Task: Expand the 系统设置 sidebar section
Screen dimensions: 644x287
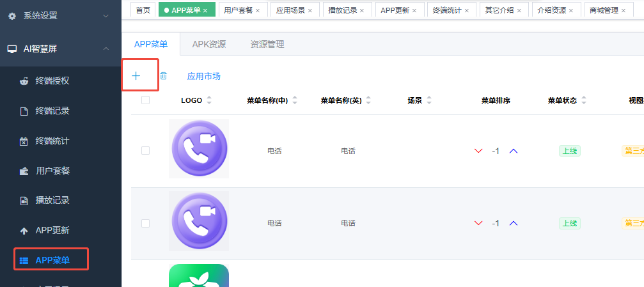Action: tap(61, 15)
